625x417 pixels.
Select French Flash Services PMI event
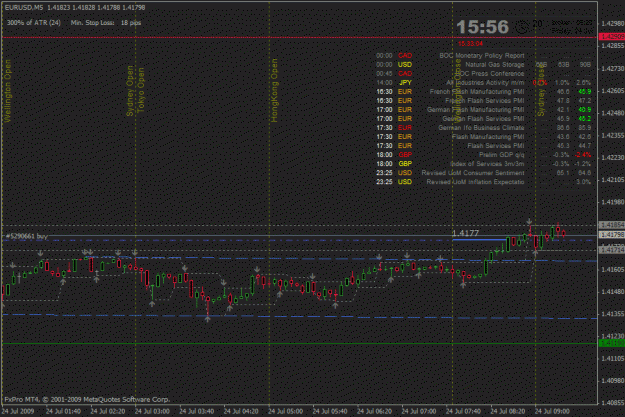coord(483,100)
